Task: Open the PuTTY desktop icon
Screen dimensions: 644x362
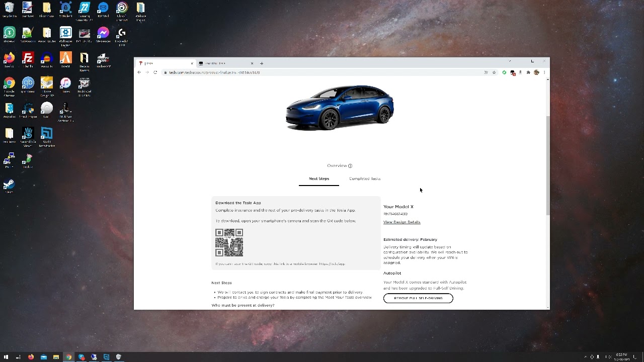Action: 9,161
